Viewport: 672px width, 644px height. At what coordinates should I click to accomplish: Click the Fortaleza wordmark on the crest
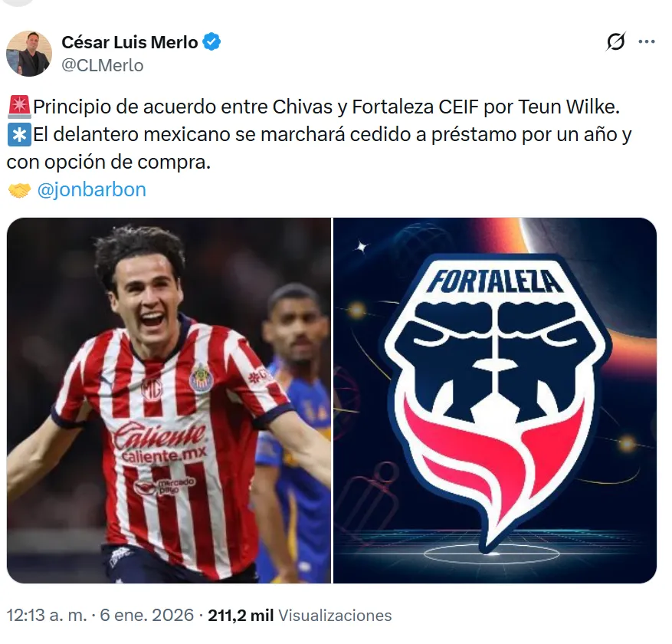(494, 281)
